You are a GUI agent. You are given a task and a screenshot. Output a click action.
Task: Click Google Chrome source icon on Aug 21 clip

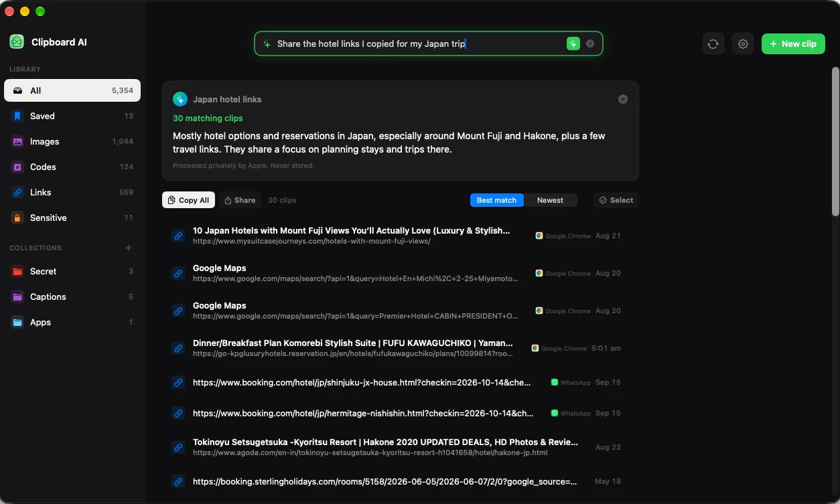pos(539,236)
